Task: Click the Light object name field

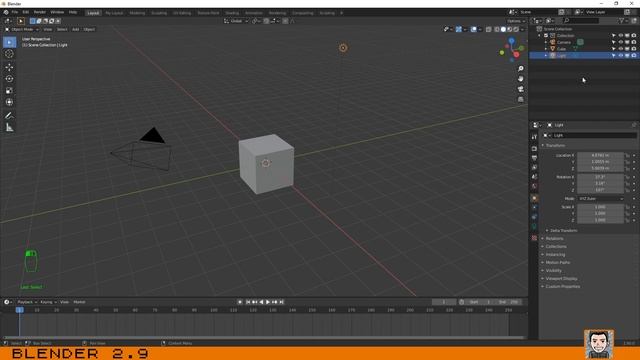Action: (593, 135)
